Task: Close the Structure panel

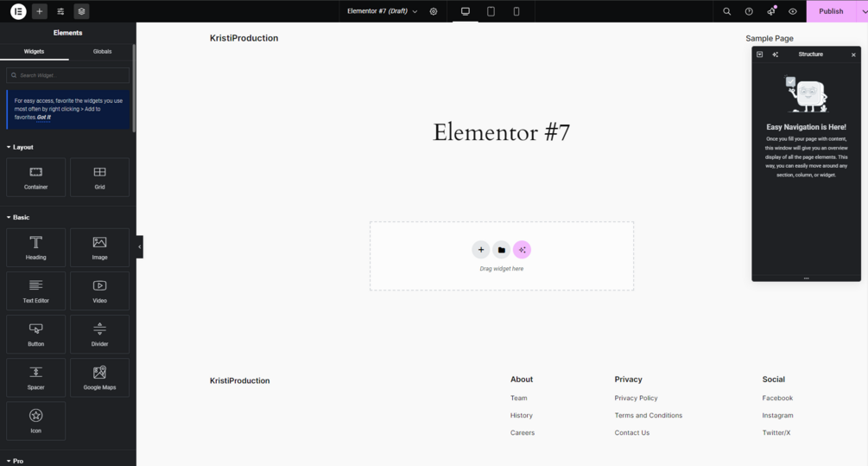Action: [853, 54]
